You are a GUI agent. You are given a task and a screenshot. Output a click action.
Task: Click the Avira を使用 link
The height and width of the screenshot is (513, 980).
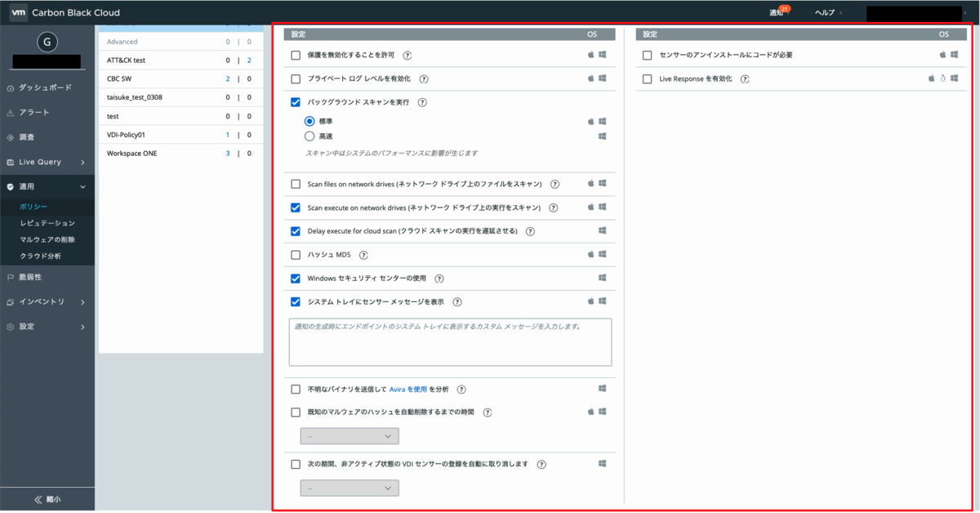click(x=408, y=390)
